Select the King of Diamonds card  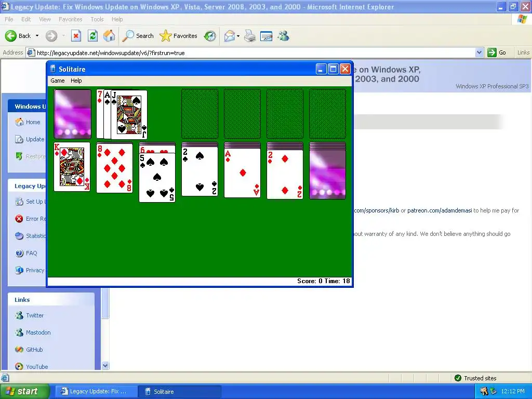pos(72,167)
